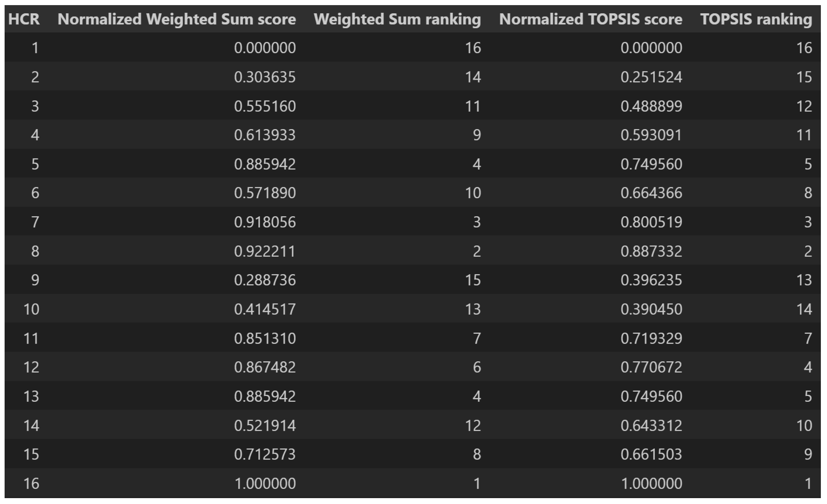Viewport: 827px width, 504px height.
Task: Select the cell containing 0.414517
Action: pyautogui.click(x=265, y=309)
